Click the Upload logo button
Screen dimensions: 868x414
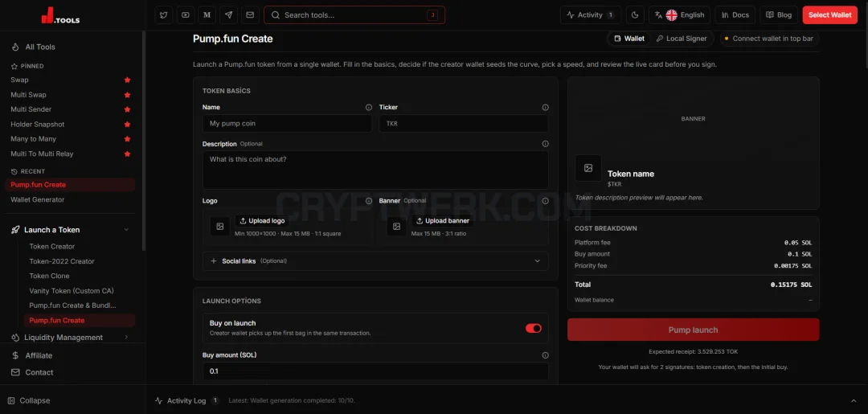262,221
